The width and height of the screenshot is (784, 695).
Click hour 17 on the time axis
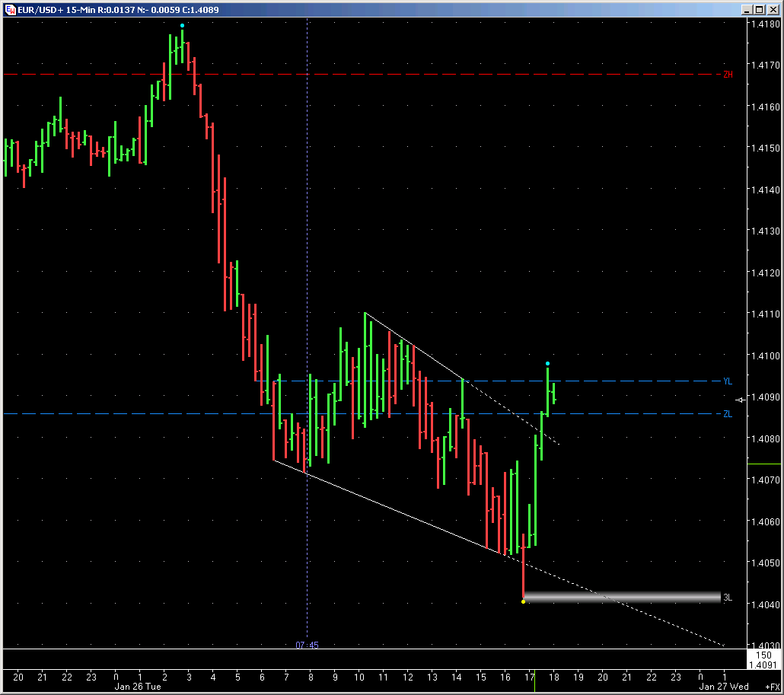click(530, 677)
